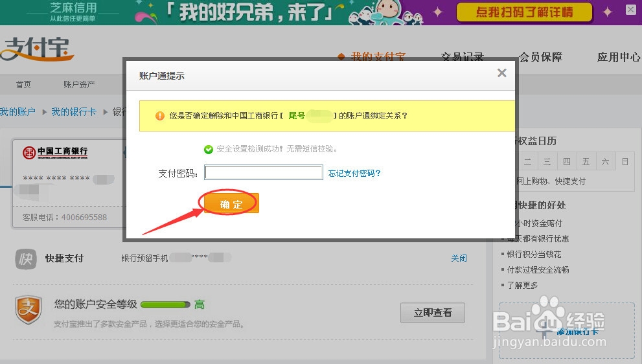Select 五 in the calendar header
Screen dimensions: 642x364
(586, 162)
